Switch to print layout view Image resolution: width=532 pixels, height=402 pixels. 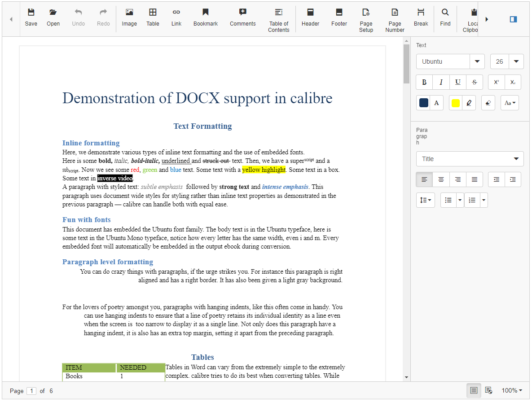(474, 390)
